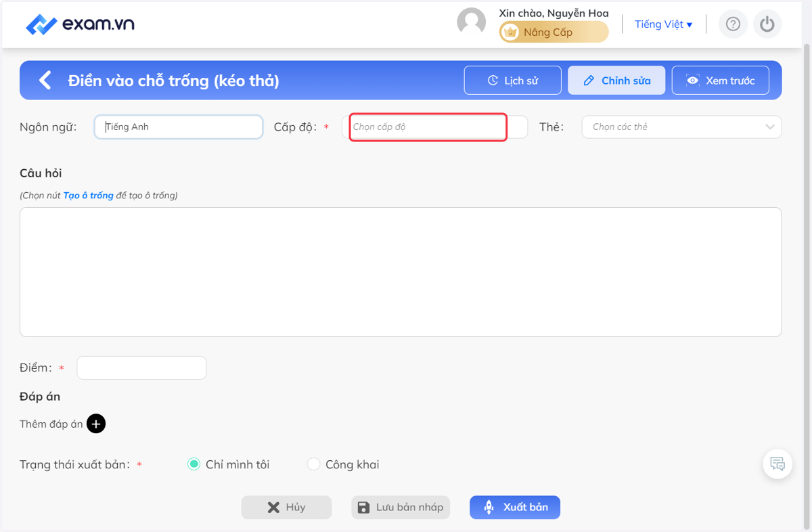
Task: Expand the Chọn các thẻ tags dropdown
Action: click(681, 127)
